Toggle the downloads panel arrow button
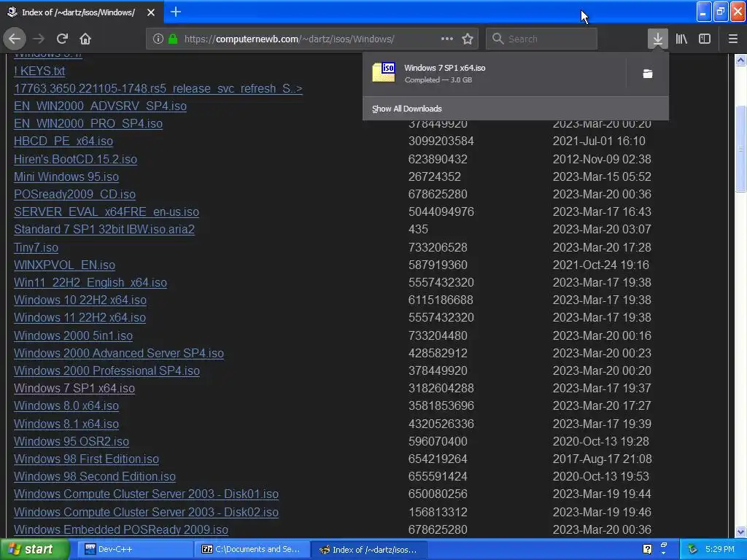The width and height of the screenshot is (747, 560). [x=657, y=39]
